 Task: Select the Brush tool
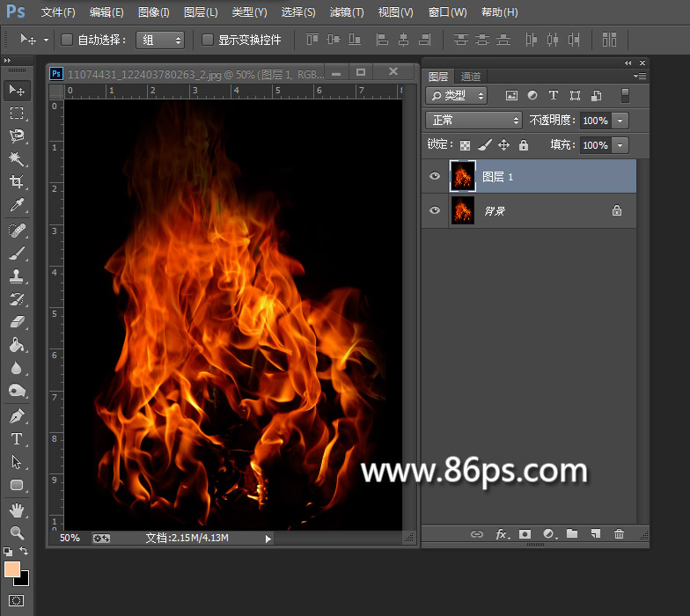[x=17, y=253]
